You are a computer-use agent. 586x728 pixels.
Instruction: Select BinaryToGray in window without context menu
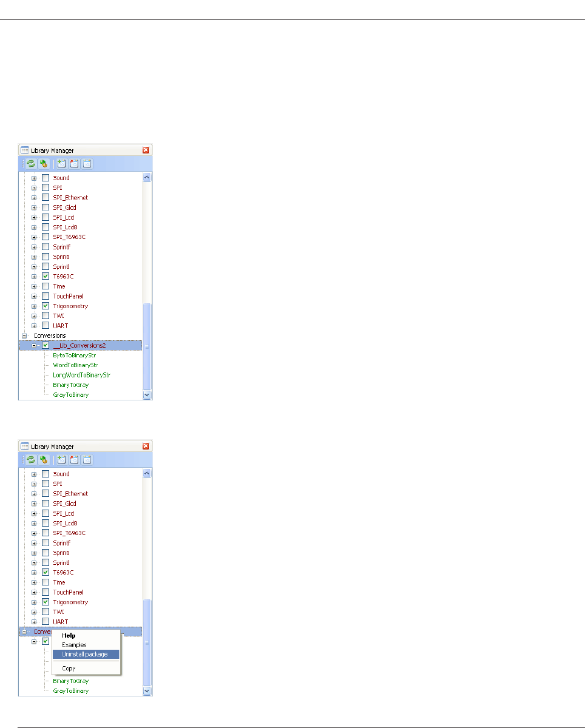[70, 385]
